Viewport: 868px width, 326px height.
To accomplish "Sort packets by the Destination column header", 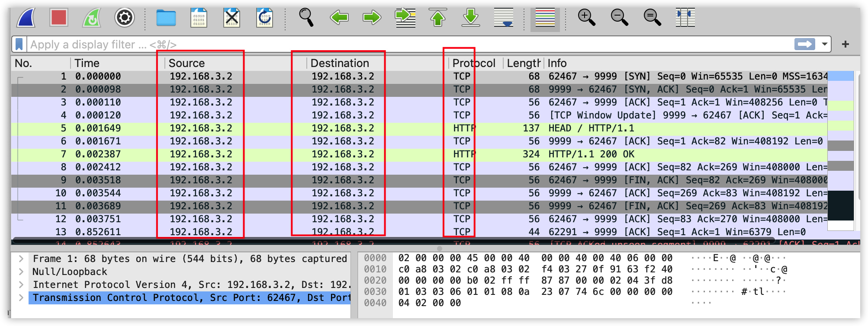I will point(376,63).
